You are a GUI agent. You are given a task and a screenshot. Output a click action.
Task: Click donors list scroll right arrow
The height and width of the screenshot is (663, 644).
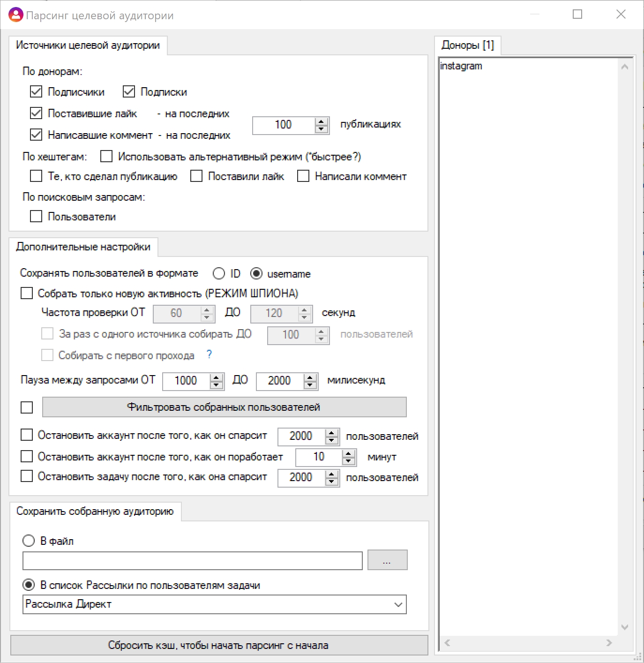click(609, 642)
